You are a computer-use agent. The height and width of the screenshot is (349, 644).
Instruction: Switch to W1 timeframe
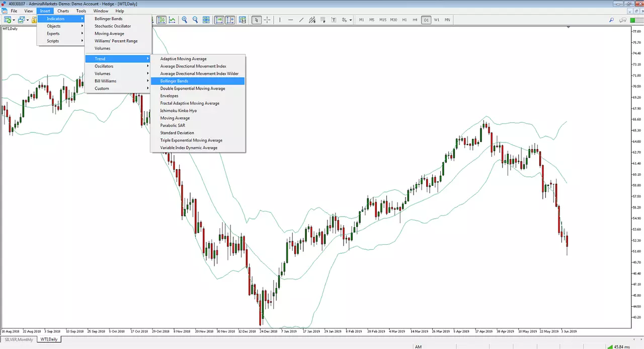(437, 20)
